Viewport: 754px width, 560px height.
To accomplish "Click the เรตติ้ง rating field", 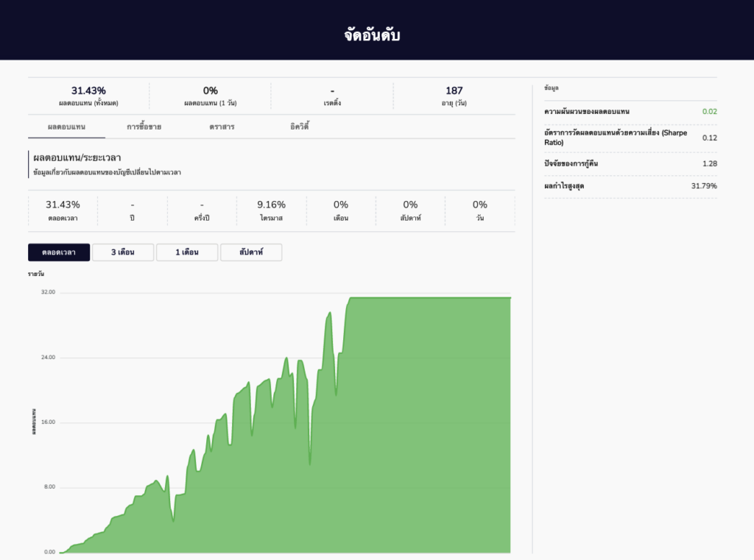I will (332, 94).
